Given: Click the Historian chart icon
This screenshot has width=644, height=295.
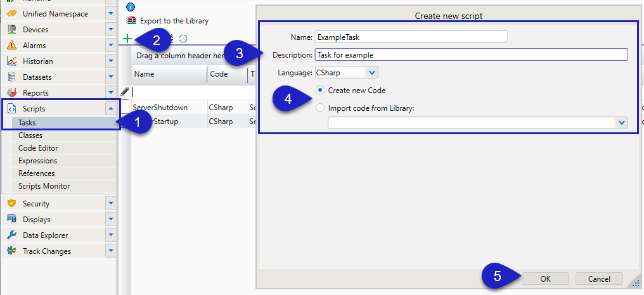Looking at the screenshot, I should 11,61.
